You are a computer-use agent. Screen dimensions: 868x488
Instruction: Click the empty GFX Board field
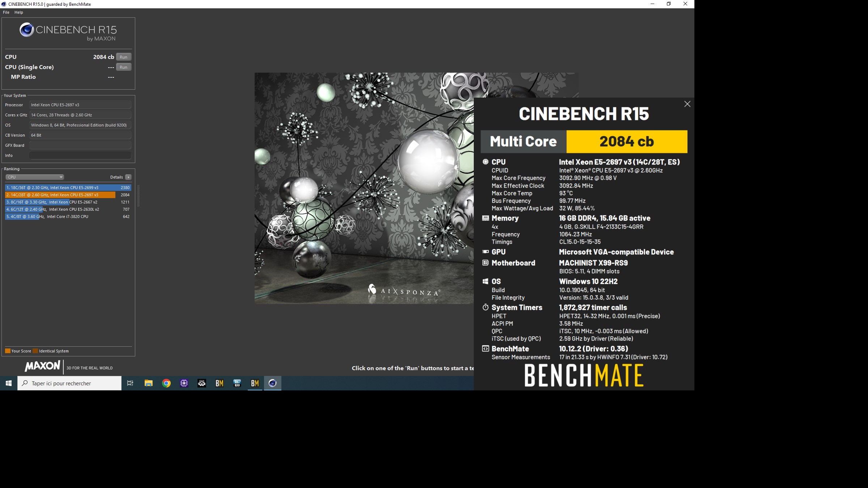80,145
